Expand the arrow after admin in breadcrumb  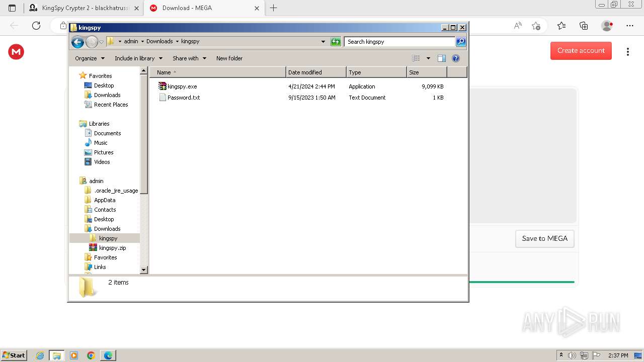[142, 42]
